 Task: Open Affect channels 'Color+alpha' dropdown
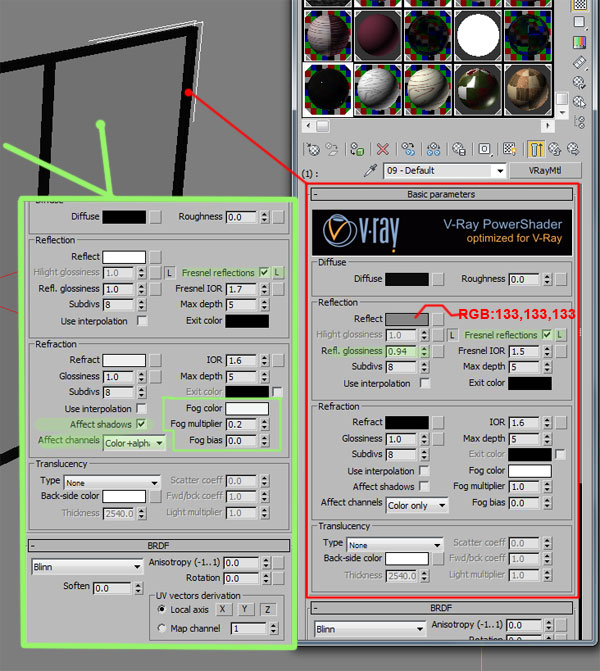point(134,443)
